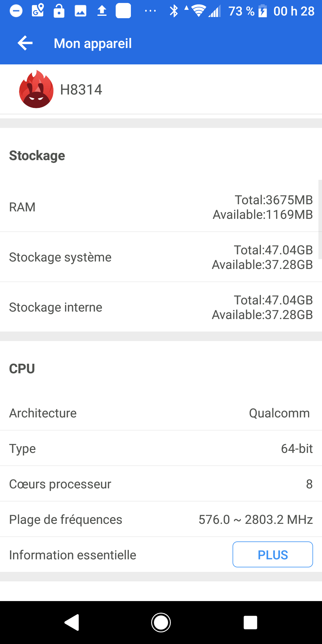Tap the back arrow in header

[25, 43]
